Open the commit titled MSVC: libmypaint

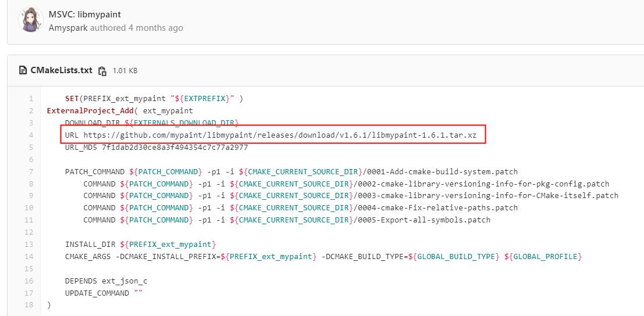(x=84, y=15)
